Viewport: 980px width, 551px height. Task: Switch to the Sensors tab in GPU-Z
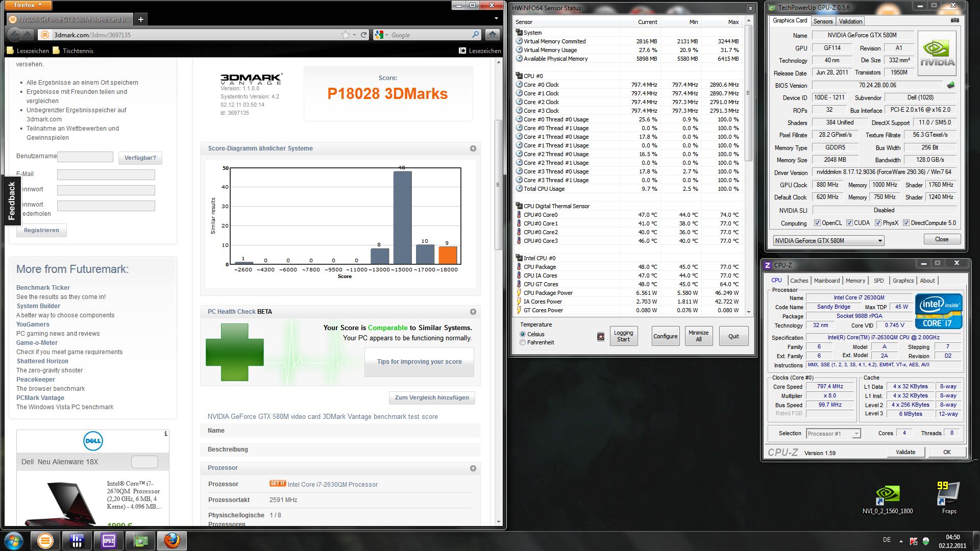(x=823, y=21)
